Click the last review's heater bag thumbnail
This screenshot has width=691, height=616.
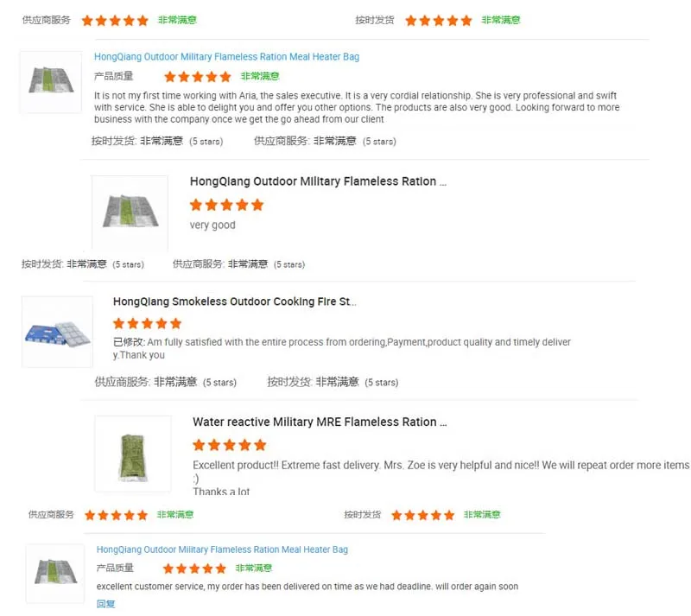point(54,573)
